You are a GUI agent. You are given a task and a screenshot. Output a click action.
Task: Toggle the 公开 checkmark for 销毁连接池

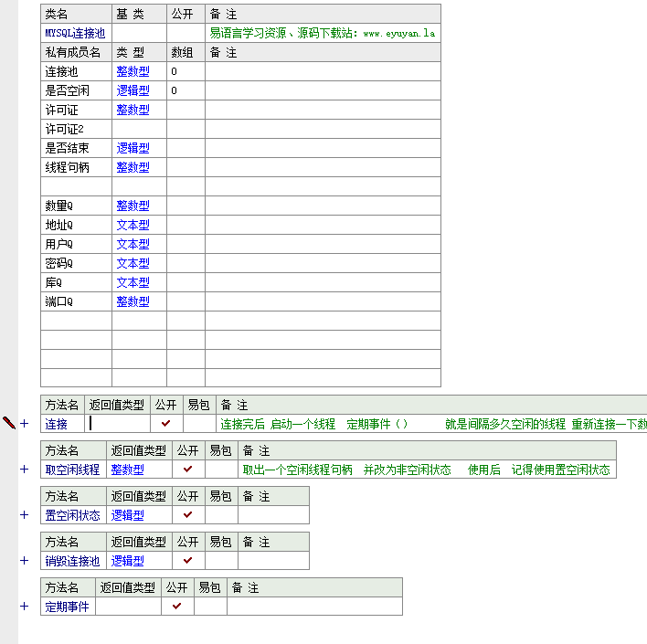coord(187,561)
